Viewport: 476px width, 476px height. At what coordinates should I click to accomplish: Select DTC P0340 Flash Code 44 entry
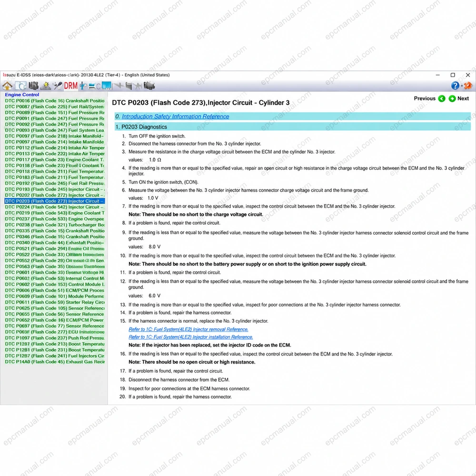[x=55, y=243]
